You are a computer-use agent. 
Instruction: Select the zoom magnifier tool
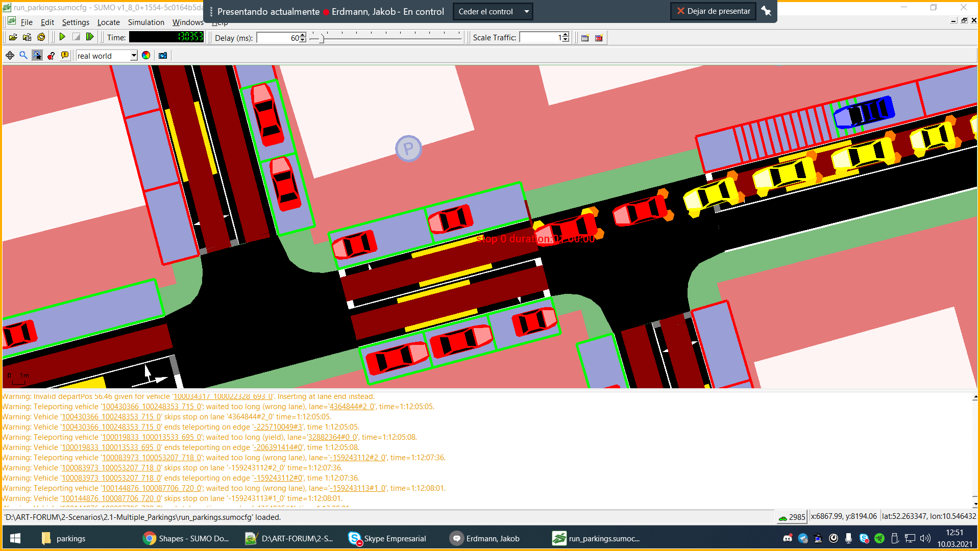pyautogui.click(x=23, y=56)
